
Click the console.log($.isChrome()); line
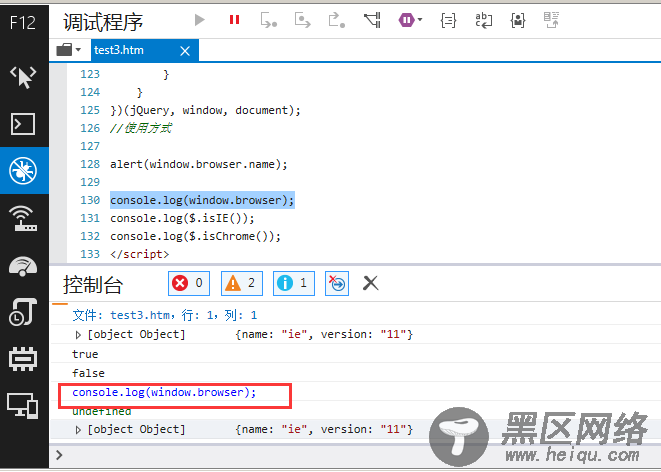click(195, 236)
